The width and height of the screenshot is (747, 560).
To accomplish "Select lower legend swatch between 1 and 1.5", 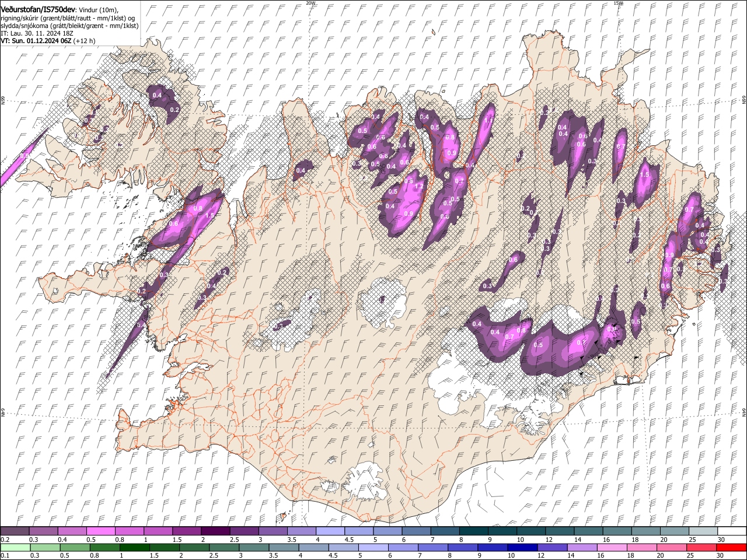I will click(x=134, y=547).
